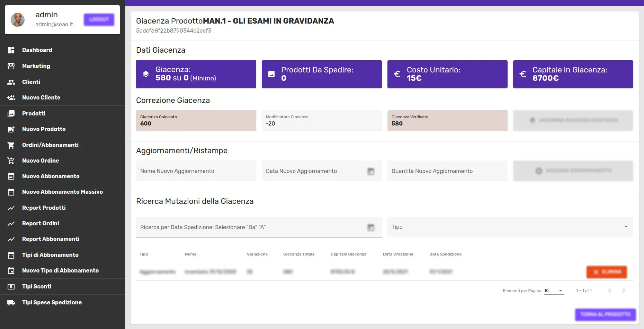Navigate to Nuovo Abbonamento Massivo
Image resolution: width=644 pixels, height=329 pixels.
pos(62,192)
